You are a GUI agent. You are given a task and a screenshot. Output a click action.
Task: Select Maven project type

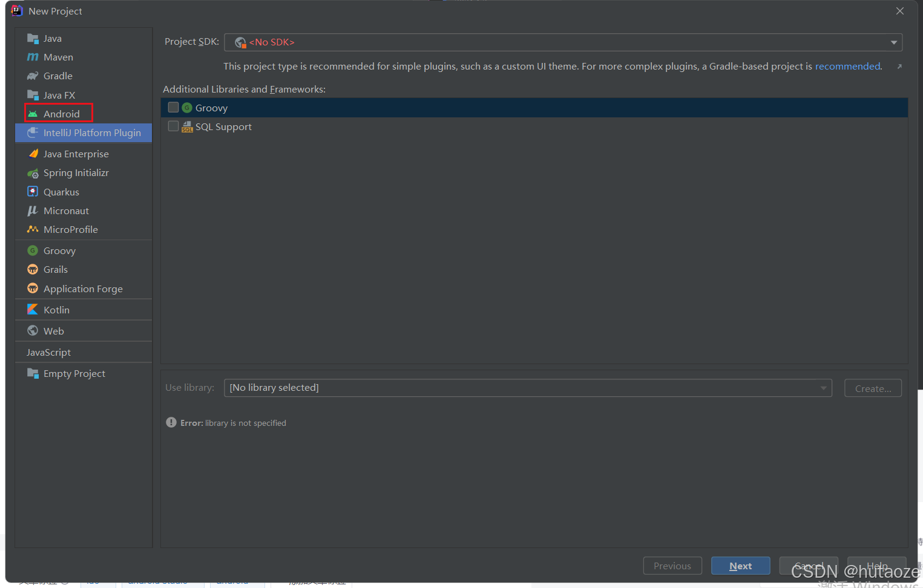click(84, 57)
